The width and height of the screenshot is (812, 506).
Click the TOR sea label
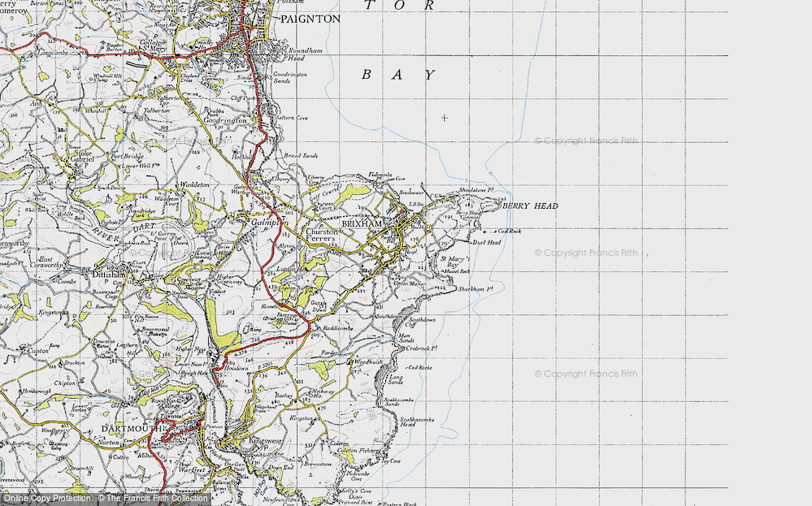click(x=399, y=5)
